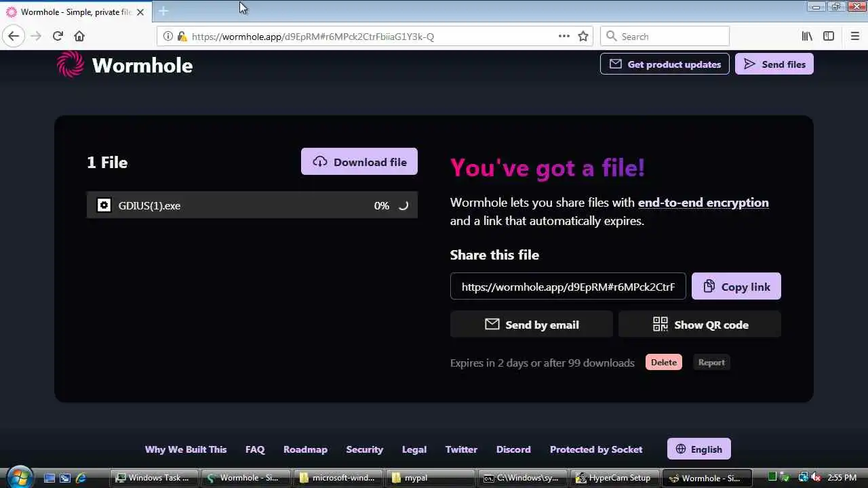Open Why We Built This link

186,449
